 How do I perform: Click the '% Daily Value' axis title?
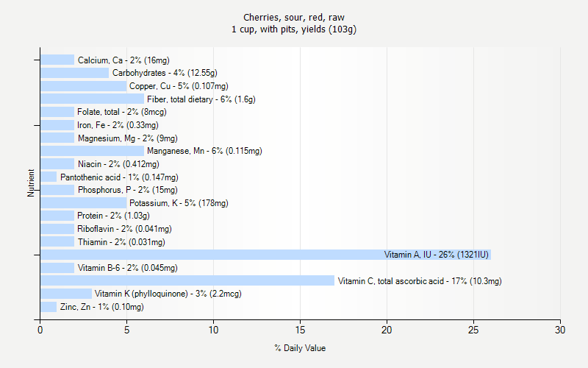click(x=300, y=348)
